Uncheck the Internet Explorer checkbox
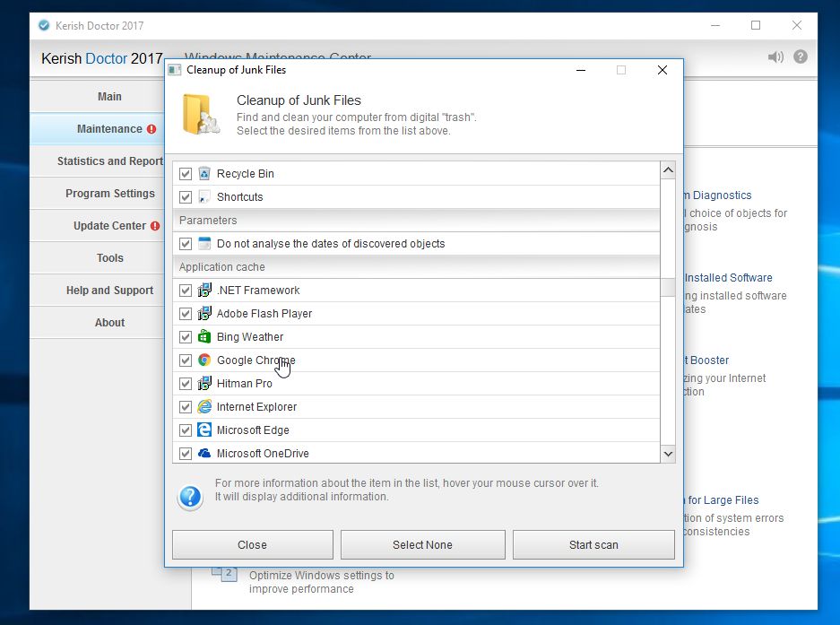 [186, 407]
